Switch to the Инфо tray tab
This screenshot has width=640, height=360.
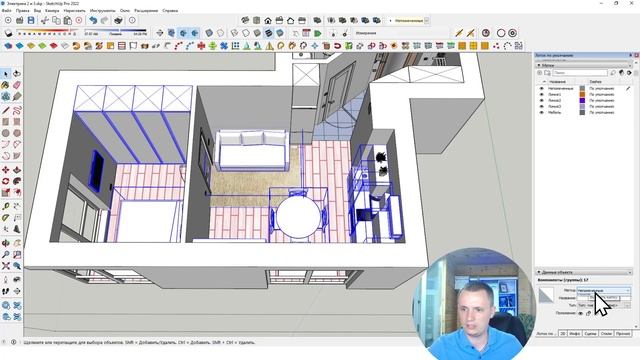[x=574, y=334]
